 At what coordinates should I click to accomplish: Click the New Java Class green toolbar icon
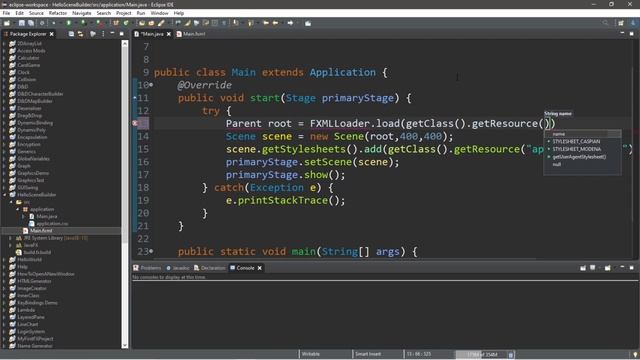pyautogui.click(x=126, y=23)
